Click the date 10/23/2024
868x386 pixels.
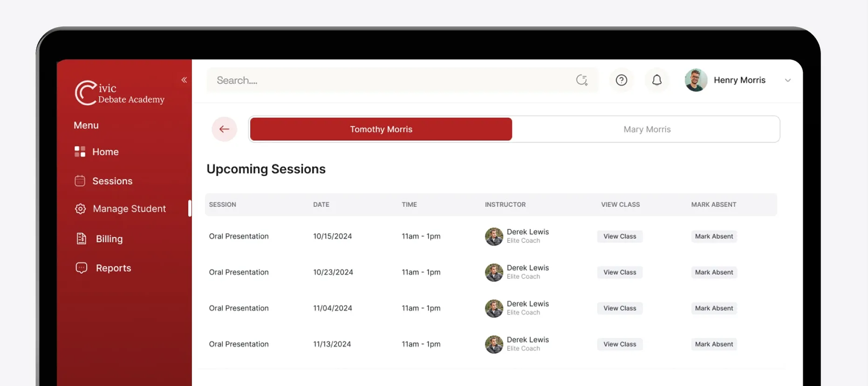coord(333,272)
